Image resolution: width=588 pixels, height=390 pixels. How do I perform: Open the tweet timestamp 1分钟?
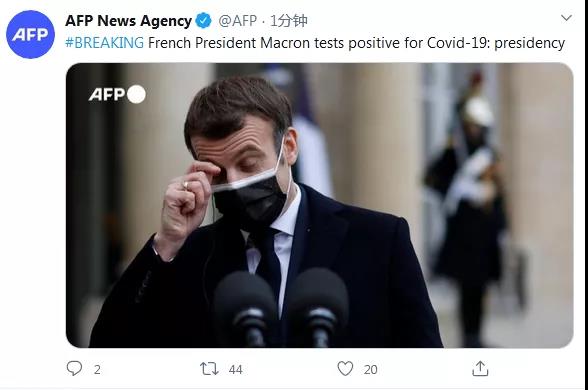pyautogui.click(x=289, y=21)
